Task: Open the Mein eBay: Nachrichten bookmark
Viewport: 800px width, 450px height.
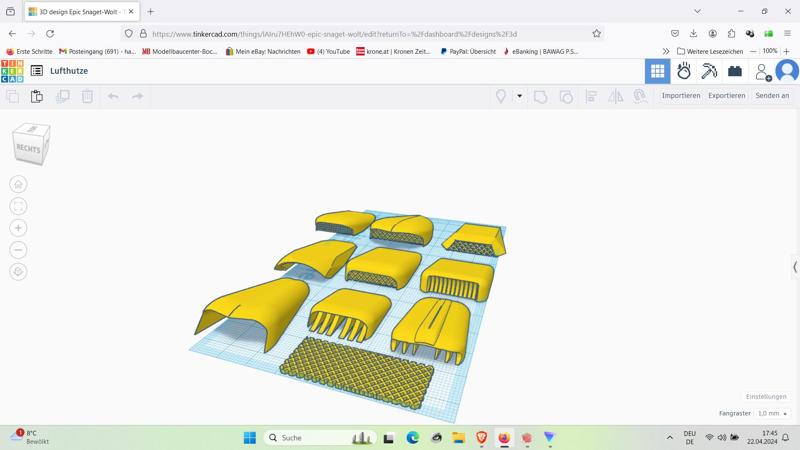Action: [x=263, y=52]
